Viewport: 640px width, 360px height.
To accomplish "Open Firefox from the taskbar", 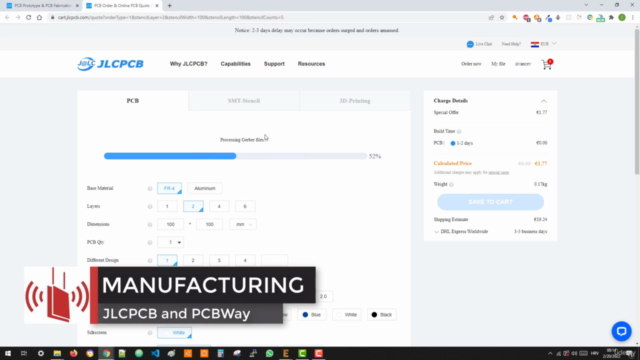I will point(73,353).
